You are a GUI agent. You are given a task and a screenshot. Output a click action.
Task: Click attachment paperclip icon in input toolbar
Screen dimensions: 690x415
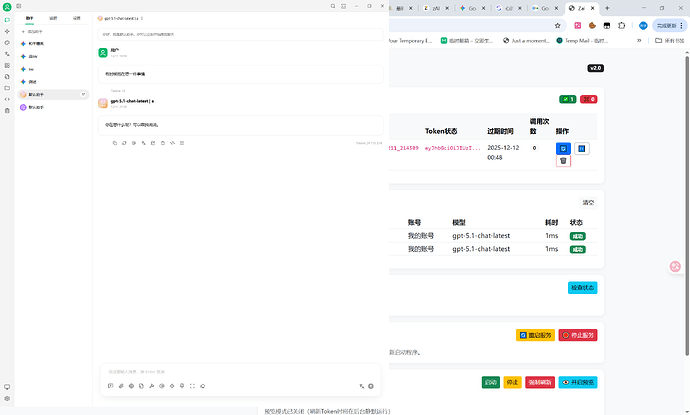click(x=121, y=386)
